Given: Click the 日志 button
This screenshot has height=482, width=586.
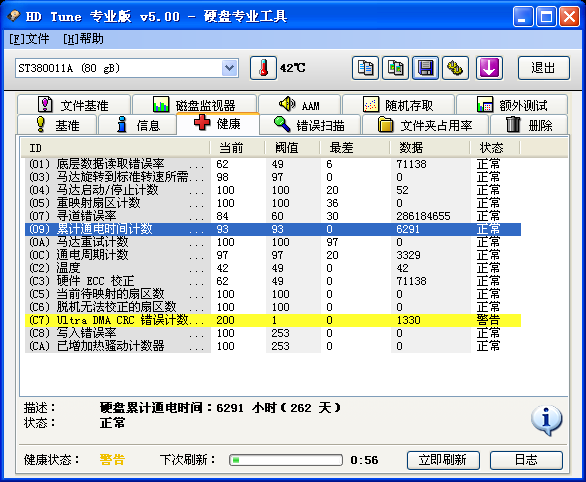Looking at the screenshot, I should point(526,460).
